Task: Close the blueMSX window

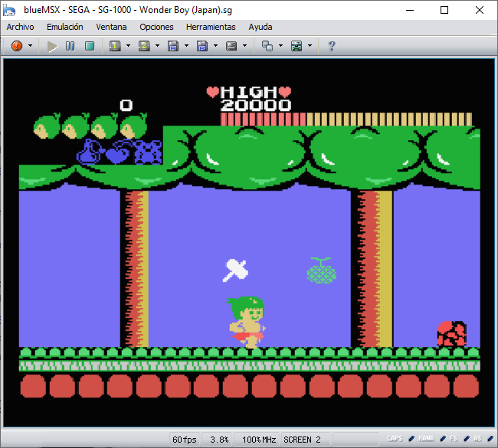Action: pos(480,10)
